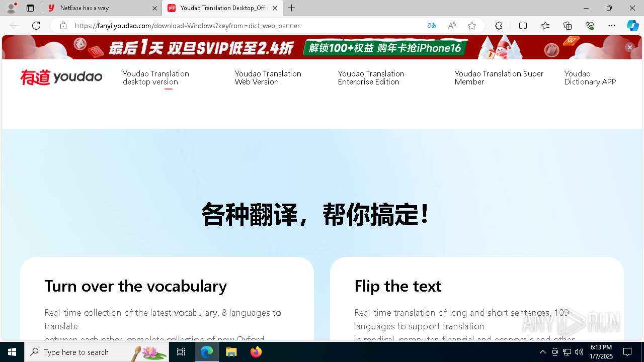
Task: Open the tab actions menu icon
Action: click(x=30, y=8)
